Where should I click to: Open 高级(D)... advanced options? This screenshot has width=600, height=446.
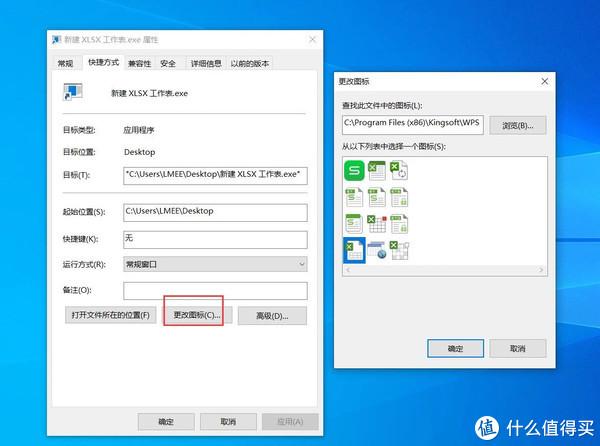[x=272, y=316]
